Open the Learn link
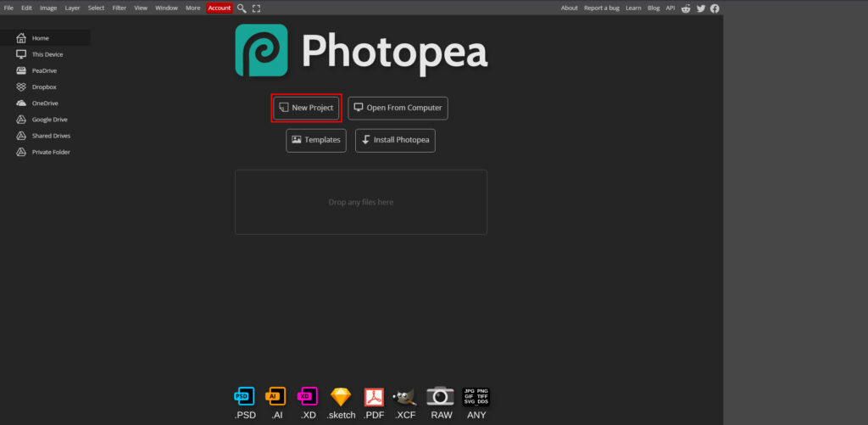868x425 pixels. (x=633, y=8)
